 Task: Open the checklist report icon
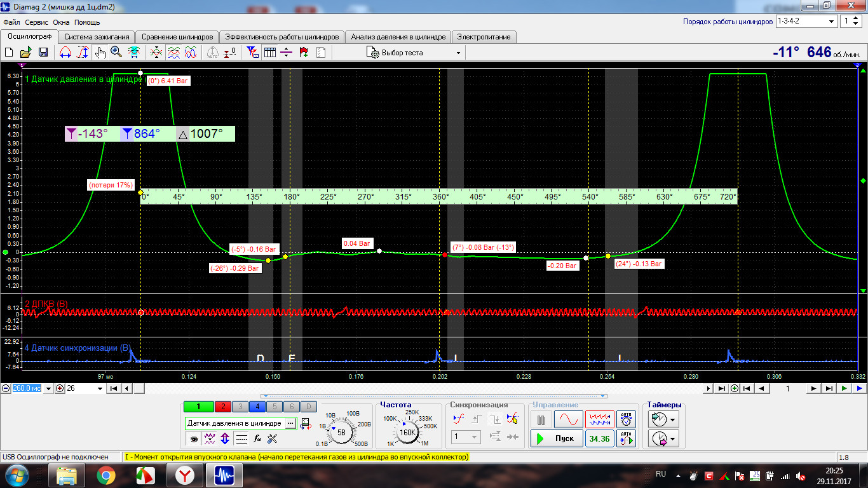(x=321, y=53)
